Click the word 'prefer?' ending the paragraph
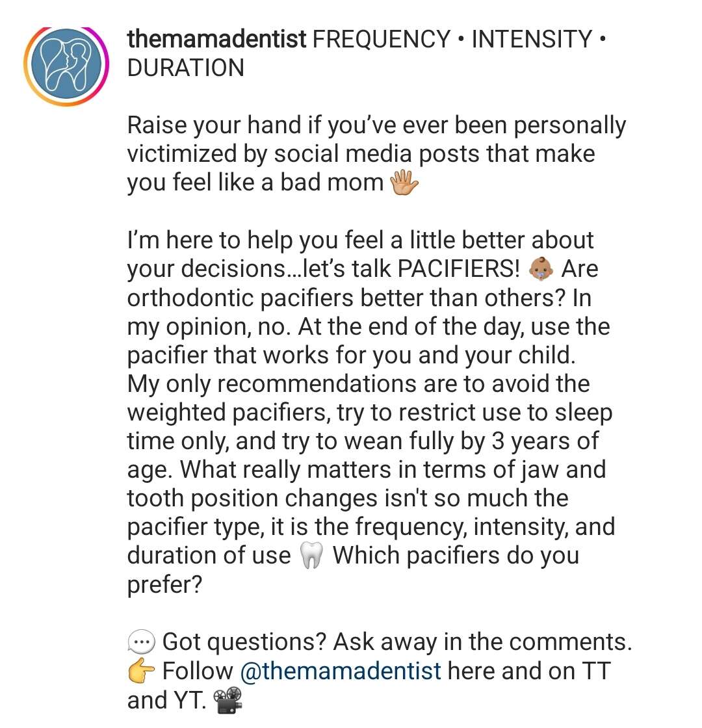The height and width of the screenshot is (728, 702). 165,584
